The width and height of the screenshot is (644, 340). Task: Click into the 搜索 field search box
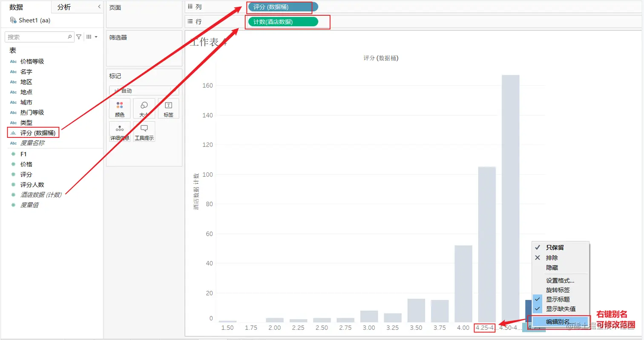39,37
